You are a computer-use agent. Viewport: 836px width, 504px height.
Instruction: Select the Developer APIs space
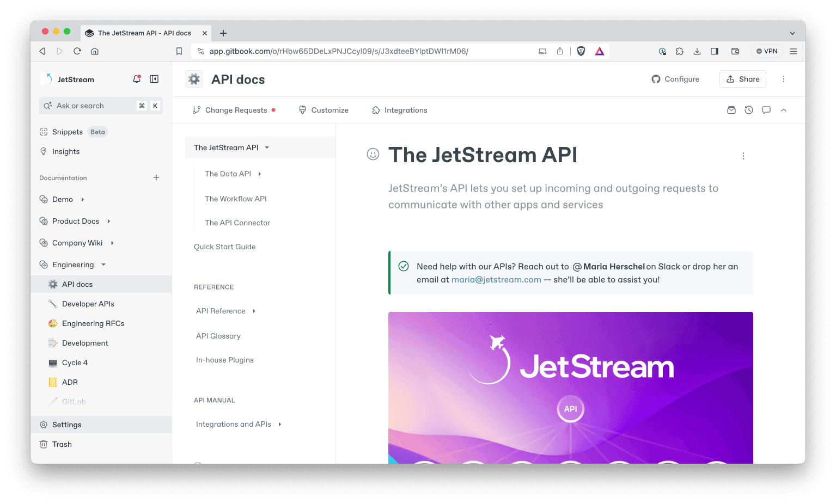88,304
